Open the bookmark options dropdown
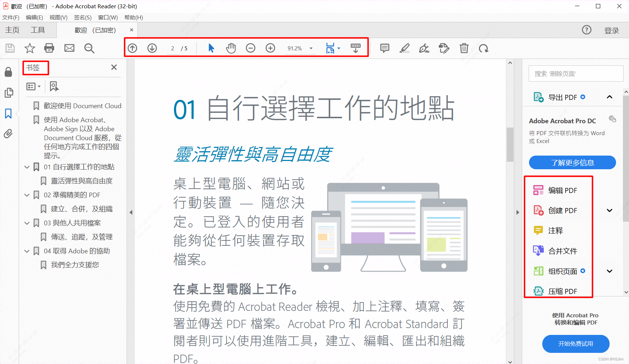Image resolution: width=629 pixels, height=364 pixels. coord(33,86)
